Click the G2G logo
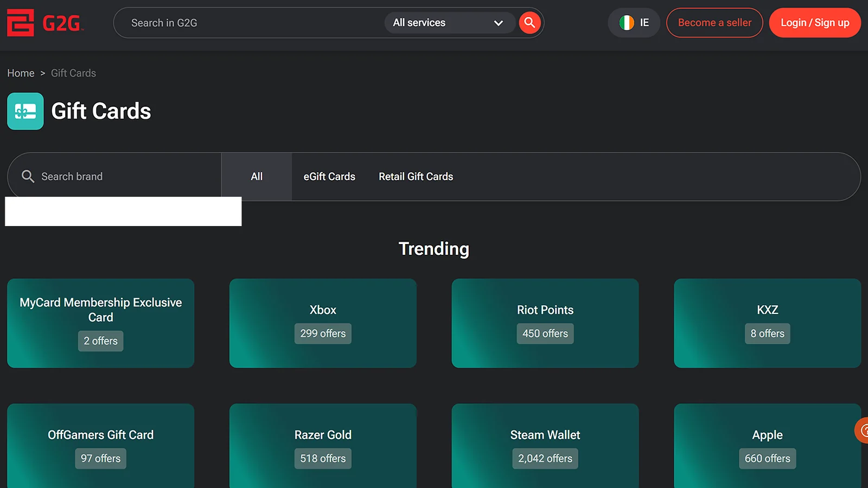 click(45, 23)
